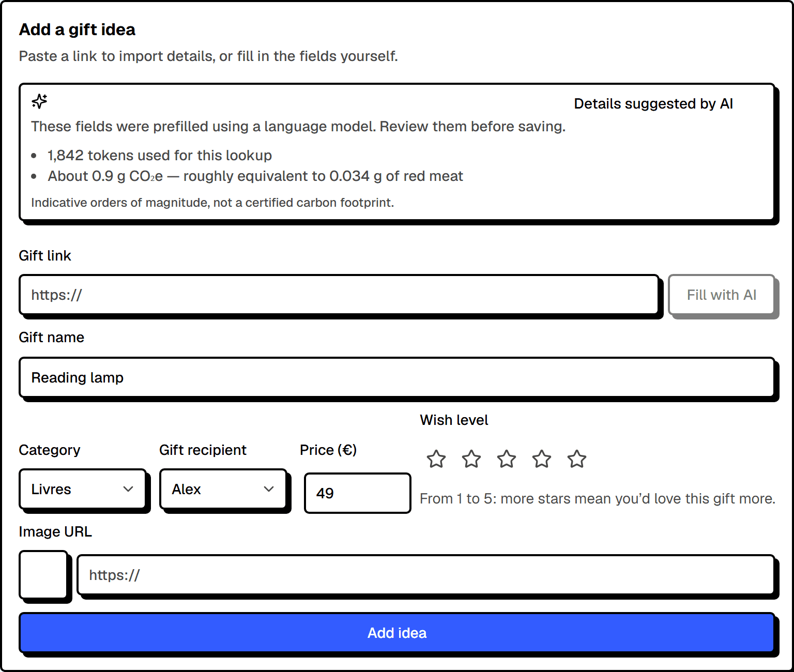Click the 'Gift name' field label
This screenshot has width=794, height=672.
click(x=52, y=338)
